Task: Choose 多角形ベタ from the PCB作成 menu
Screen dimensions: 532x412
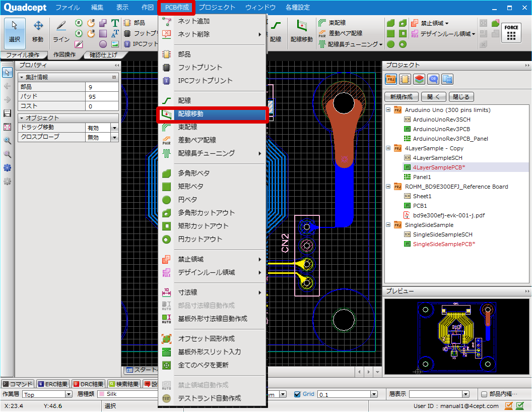Action: 193,173
